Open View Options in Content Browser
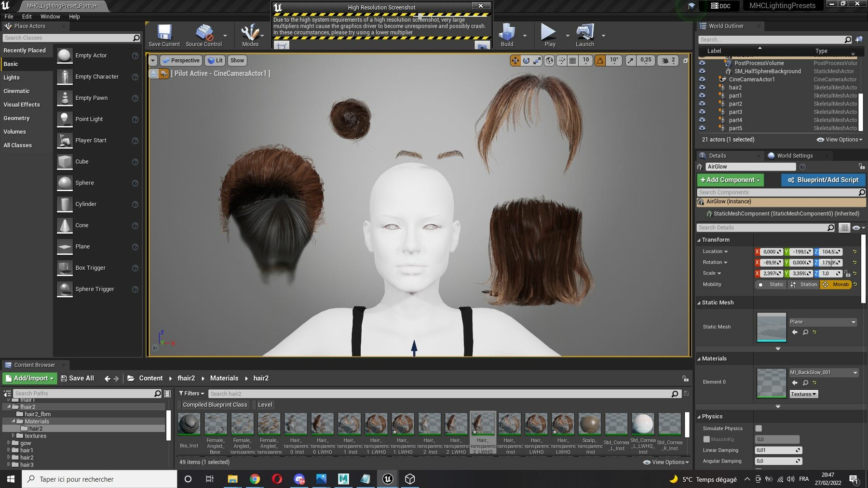 coord(666,462)
